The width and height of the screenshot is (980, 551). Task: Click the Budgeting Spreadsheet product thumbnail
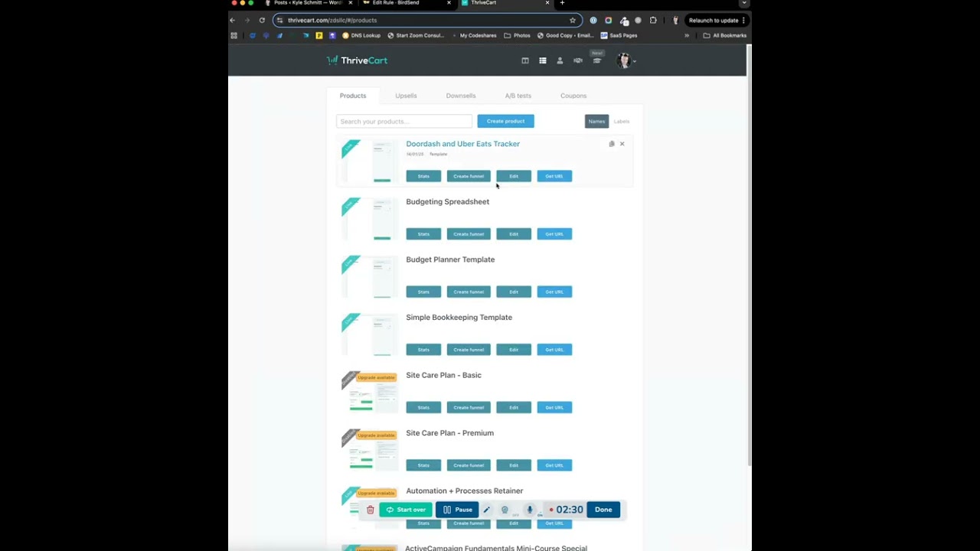370,220
